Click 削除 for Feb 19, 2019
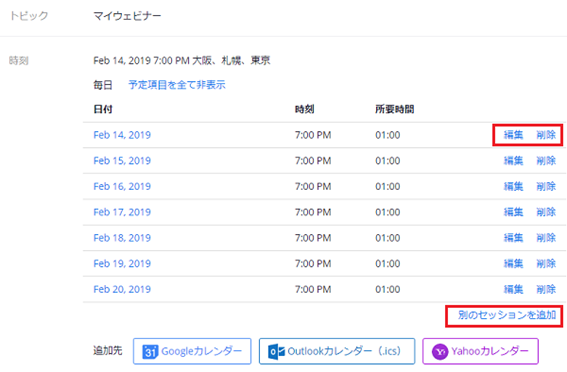The width and height of the screenshot is (567, 372). pos(546,263)
